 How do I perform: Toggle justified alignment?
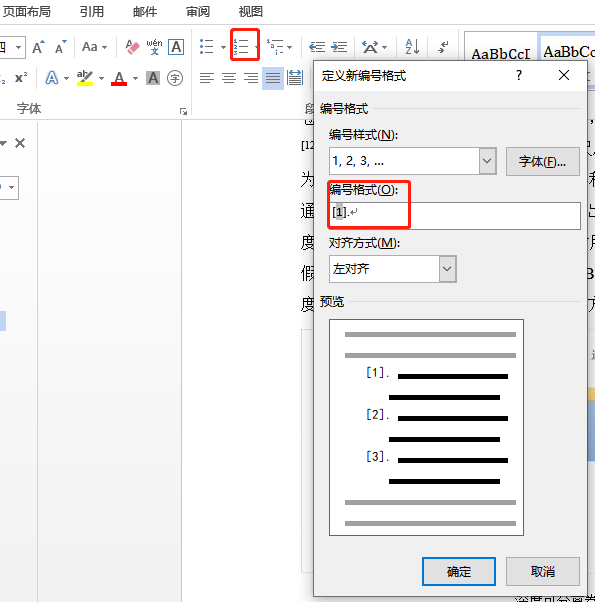pyautogui.click(x=273, y=78)
